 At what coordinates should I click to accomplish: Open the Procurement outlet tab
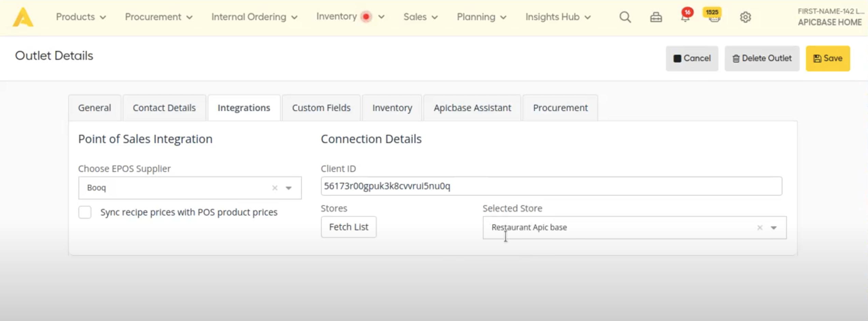(x=560, y=108)
